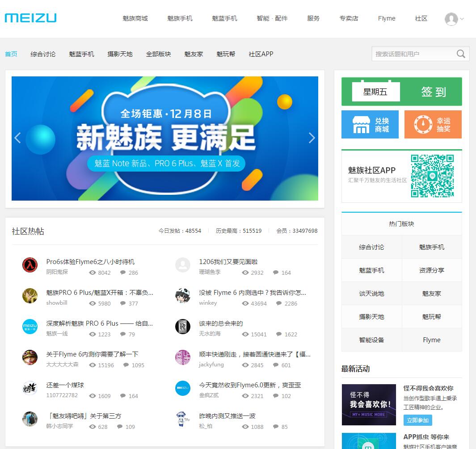This screenshot has height=449, width=476.
Task: Click view-count eye icon of Pro6s体验 post
Action: [92, 273]
